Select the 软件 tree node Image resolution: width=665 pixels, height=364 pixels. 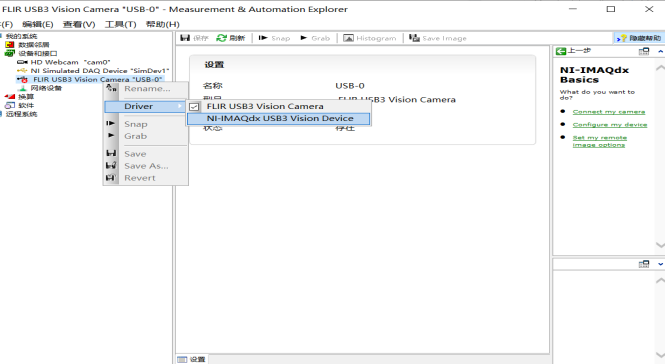26,106
